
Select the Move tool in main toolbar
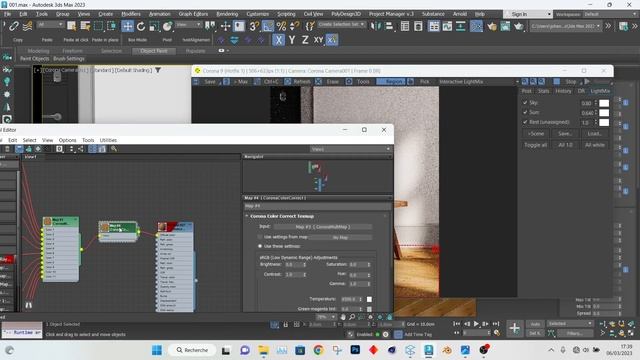pyautogui.click(x=127, y=27)
